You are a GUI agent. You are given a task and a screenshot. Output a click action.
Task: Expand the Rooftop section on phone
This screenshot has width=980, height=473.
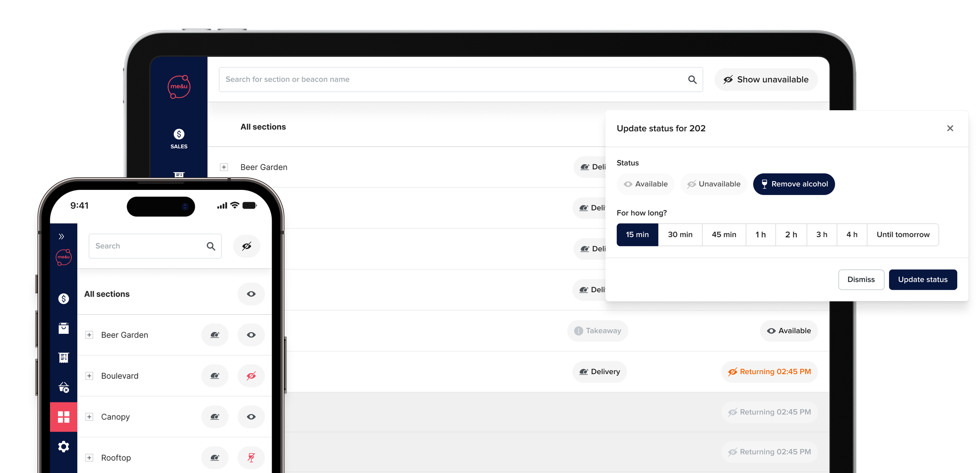click(x=89, y=457)
